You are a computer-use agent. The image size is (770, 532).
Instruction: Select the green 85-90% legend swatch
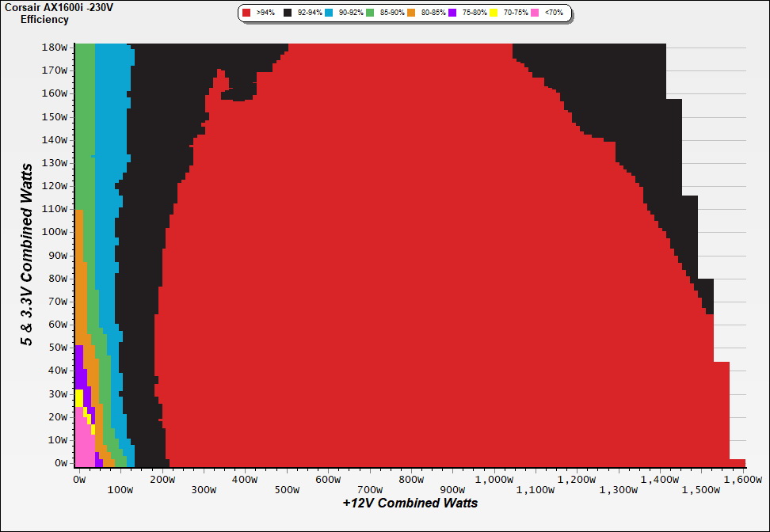(x=370, y=13)
